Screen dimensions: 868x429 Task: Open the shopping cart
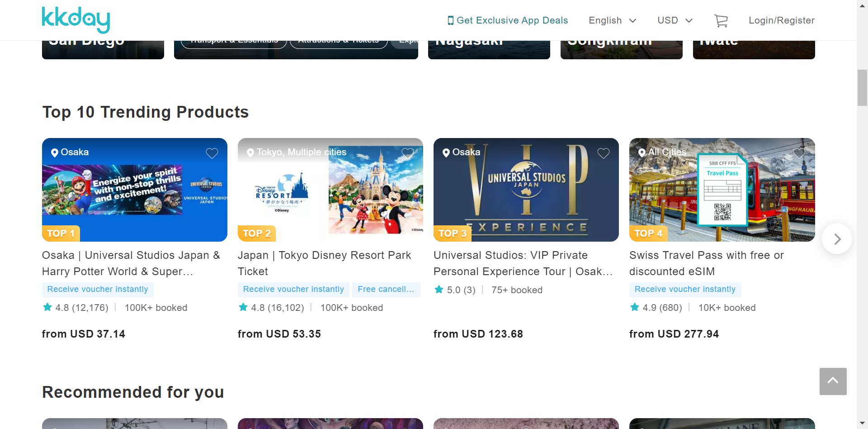pyautogui.click(x=721, y=21)
